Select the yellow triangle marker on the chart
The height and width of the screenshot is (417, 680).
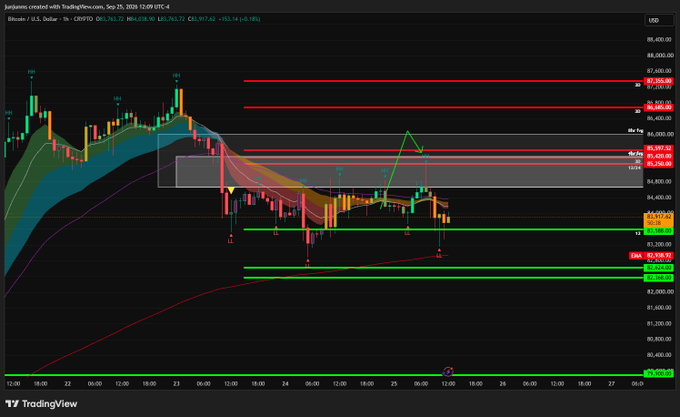pyautogui.click(x=231, y=191)
